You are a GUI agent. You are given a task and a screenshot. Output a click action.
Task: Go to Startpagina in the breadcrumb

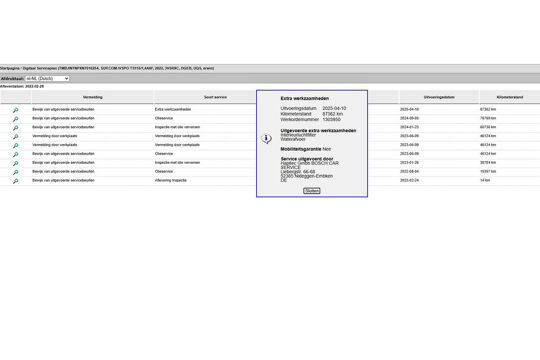tap(10, 68)
